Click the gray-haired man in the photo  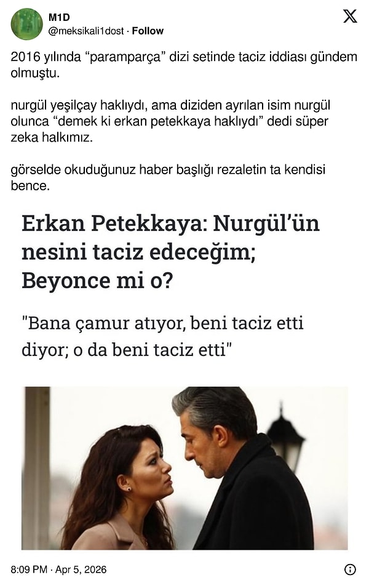(x=240, y=469)
